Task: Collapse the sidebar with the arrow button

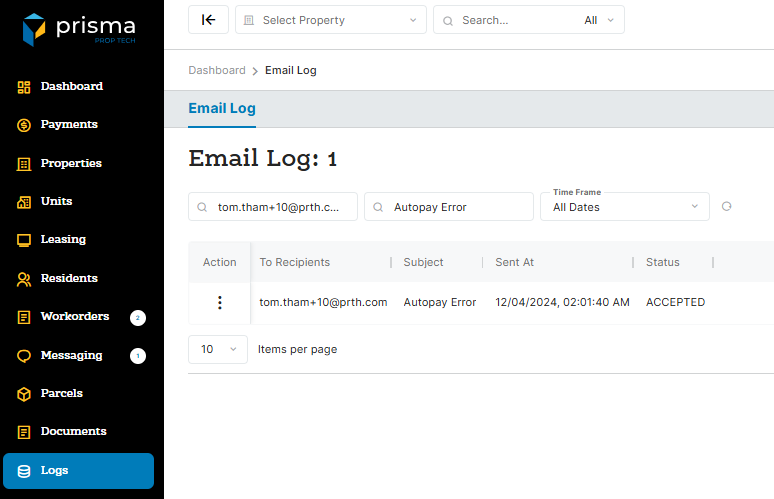Action: 208,20
